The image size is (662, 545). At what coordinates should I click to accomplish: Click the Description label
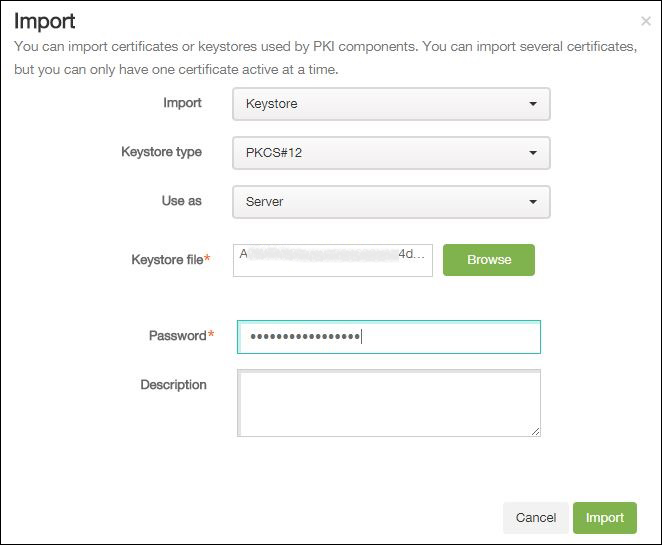173,385
